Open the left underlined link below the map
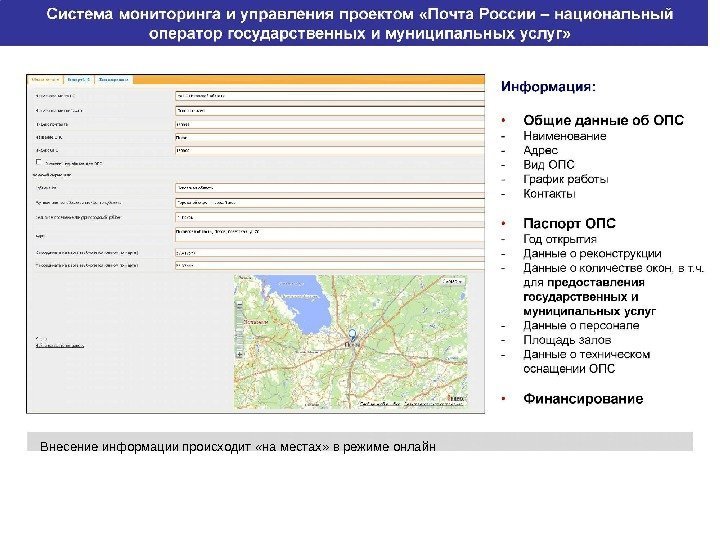This screenshot has width=720, height=540. [x=380, y=404]
